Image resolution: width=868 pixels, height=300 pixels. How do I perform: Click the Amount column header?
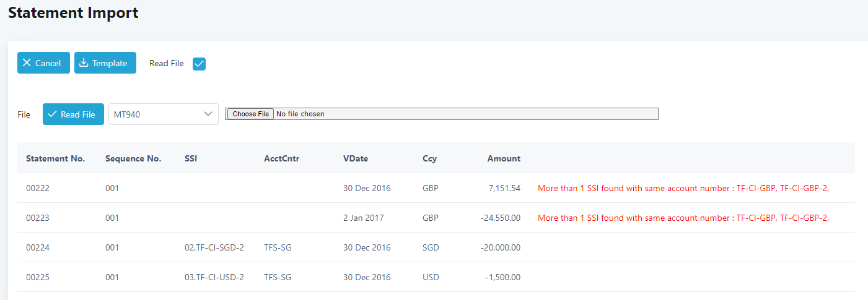504,158
